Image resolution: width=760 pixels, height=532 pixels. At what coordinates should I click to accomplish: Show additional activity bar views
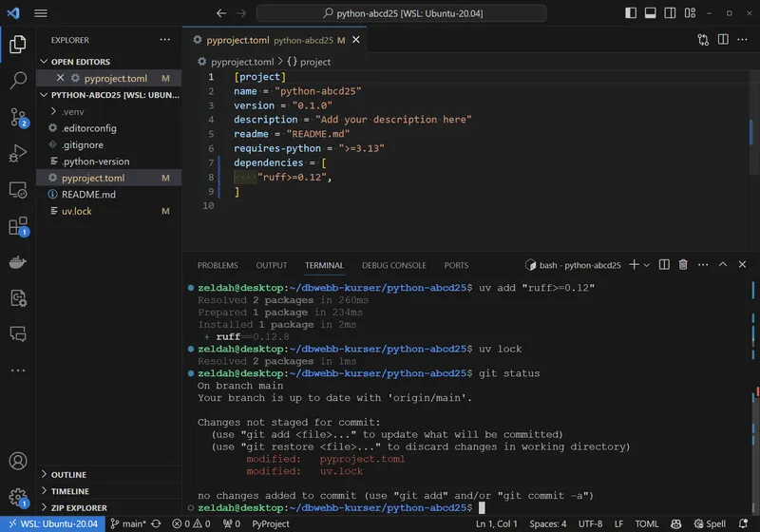18,370
